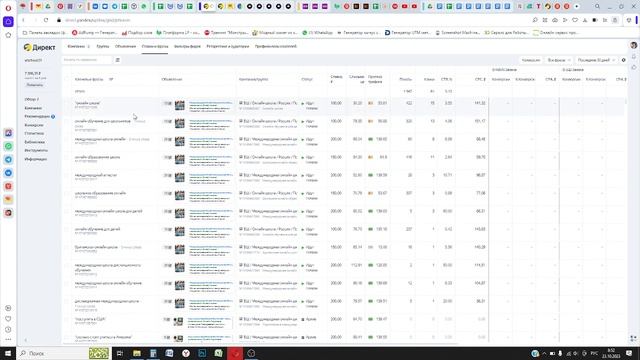The height and width of the screenshot is (360, 640).
Task: Open Task View on the taskbar
Action: coord(120,353)
